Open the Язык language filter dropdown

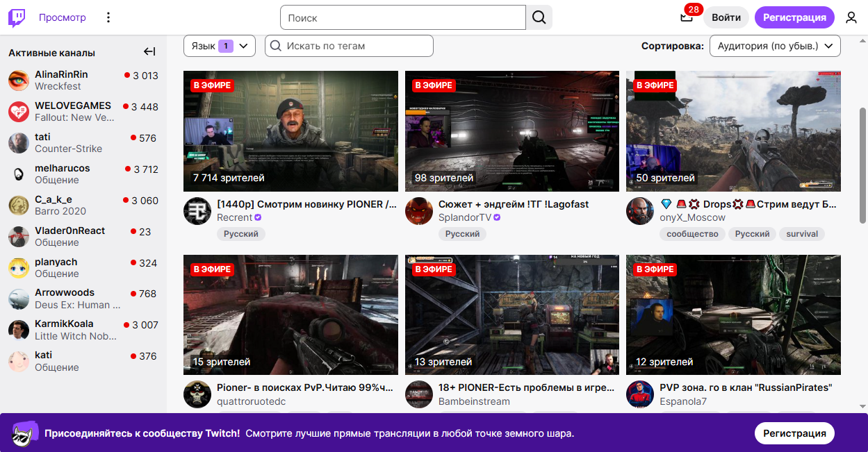220,46
